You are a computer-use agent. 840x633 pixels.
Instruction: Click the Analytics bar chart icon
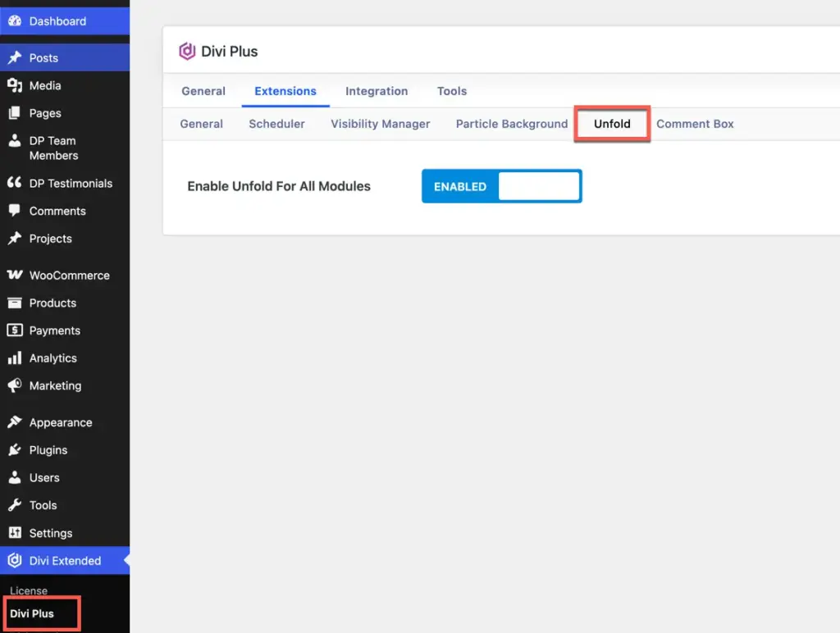tap(15, 357)
